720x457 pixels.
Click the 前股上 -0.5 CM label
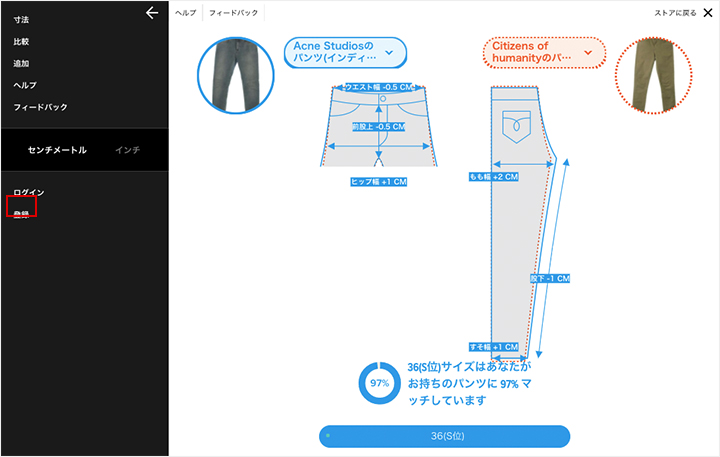(x=379, y=127)
